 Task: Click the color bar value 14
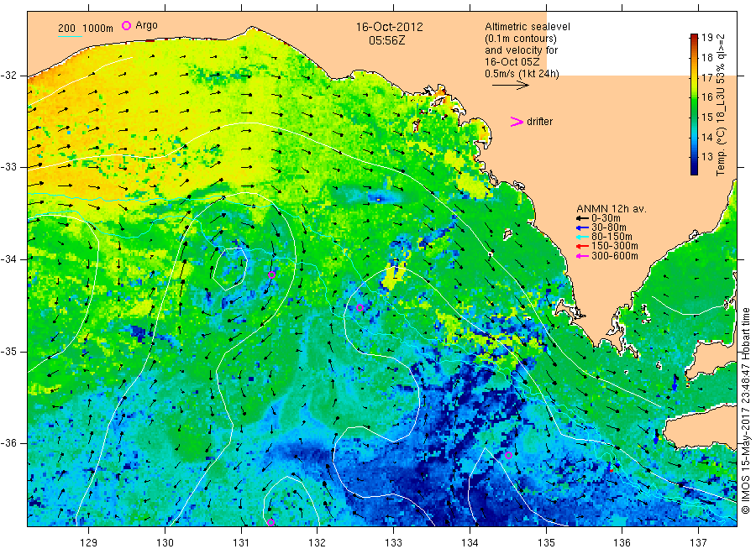point(706,138)
